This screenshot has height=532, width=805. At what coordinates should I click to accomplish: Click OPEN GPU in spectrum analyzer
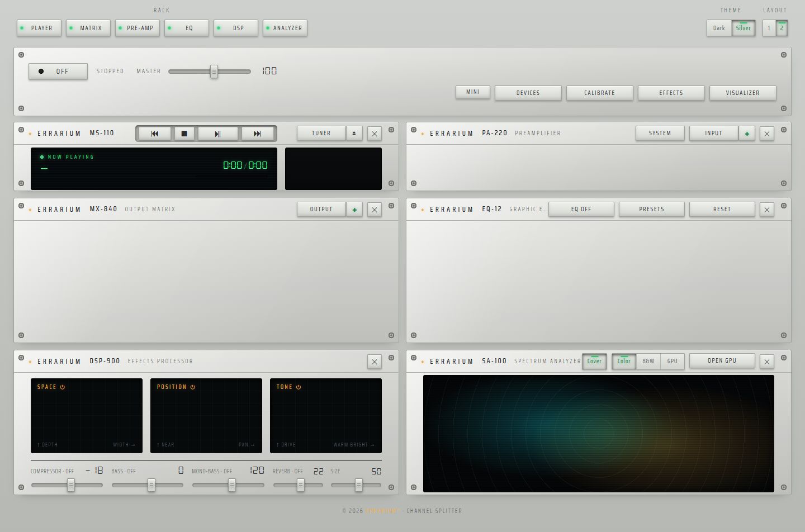(722, 360)
